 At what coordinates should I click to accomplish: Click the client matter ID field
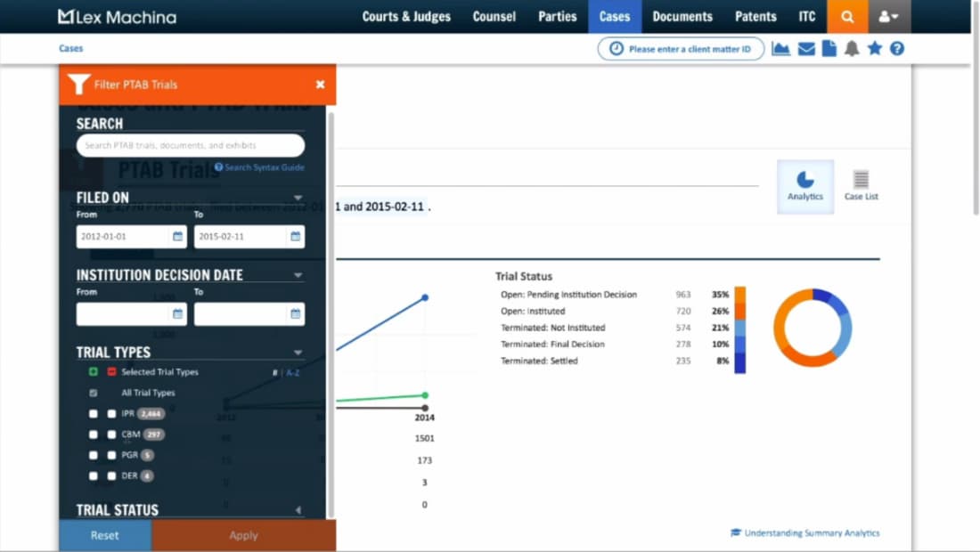pyautogui.click(x=681, y=49)
